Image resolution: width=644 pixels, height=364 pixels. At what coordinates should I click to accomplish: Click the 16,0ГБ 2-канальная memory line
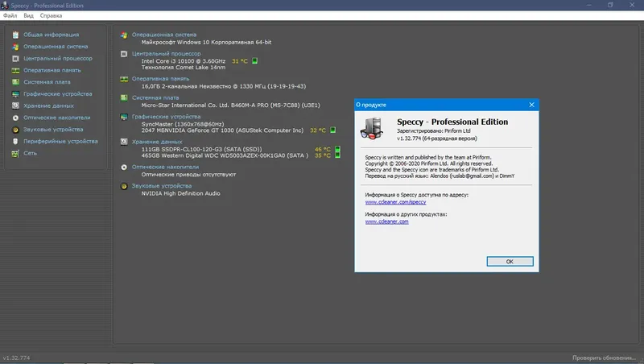point(224,86)
